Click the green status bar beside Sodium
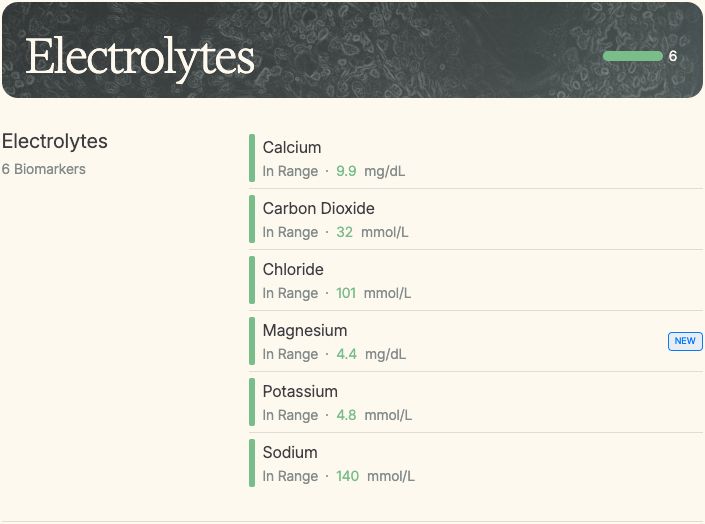 pyautogui.click(x=252, y=463)
